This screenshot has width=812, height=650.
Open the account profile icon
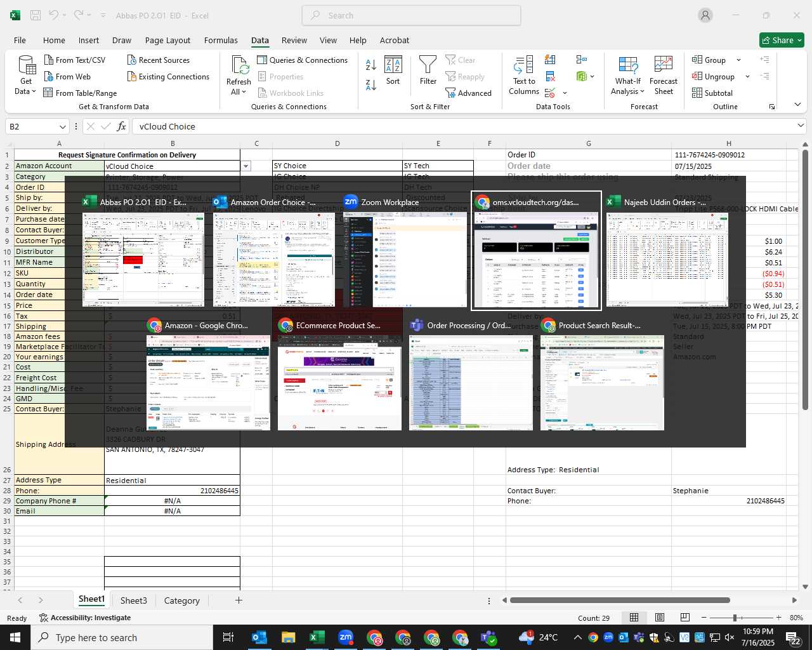[x=705, y=15]
